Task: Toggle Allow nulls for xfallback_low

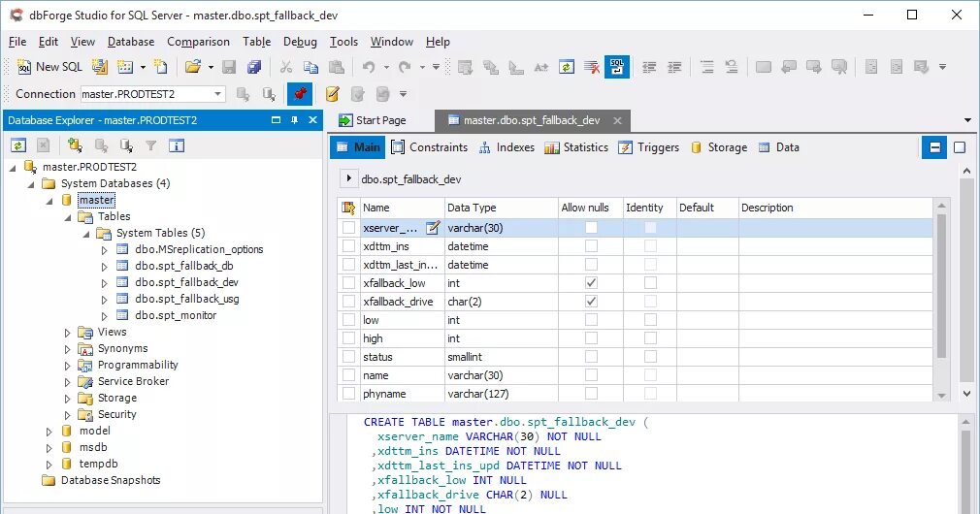Action: (x=591, y=283)
